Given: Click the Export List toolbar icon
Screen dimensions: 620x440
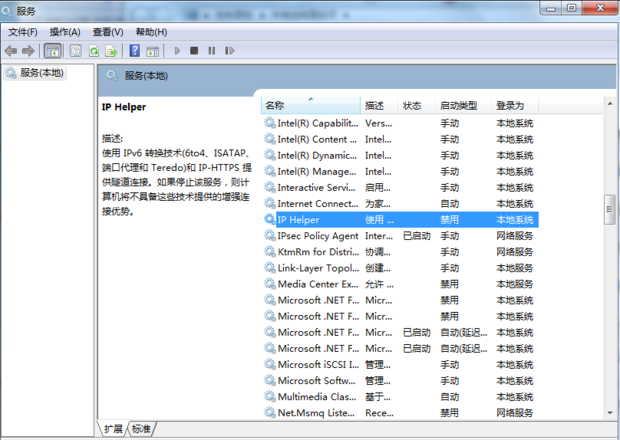Looking at the screenshot, I should pyautogui.click(x=112, y=50).
